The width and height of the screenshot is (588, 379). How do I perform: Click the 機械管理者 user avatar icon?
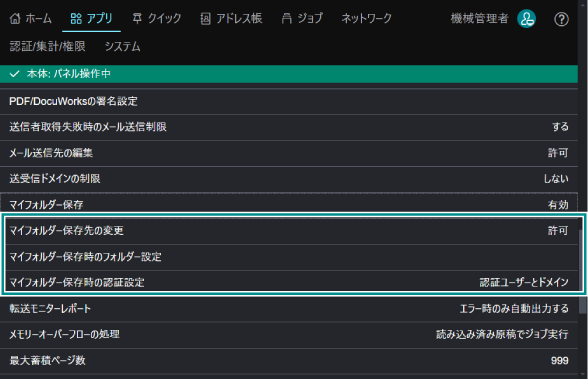526,19
